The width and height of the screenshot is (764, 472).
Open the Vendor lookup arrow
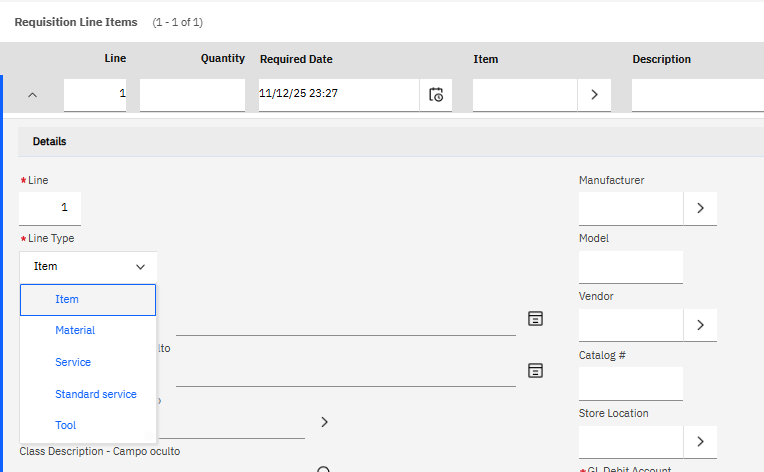700,324
